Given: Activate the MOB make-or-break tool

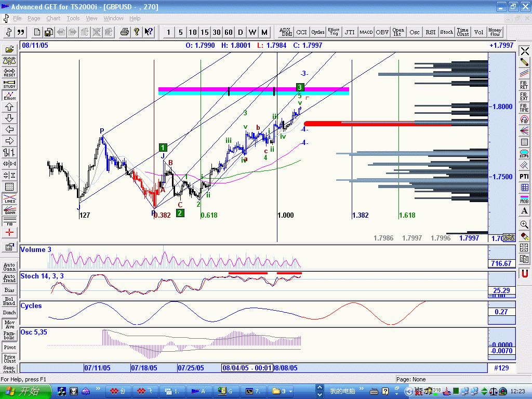Looking at the screenshot, I should [x=524, y=199].
